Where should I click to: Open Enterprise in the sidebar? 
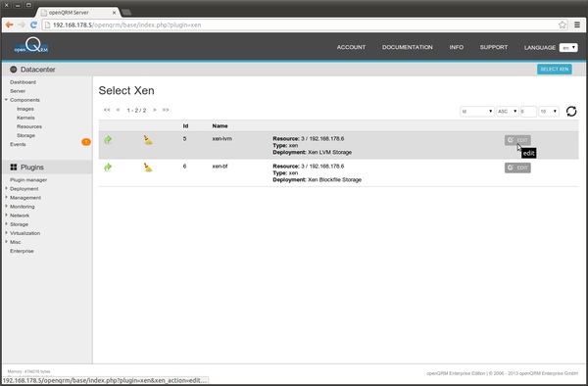point(22,251)
